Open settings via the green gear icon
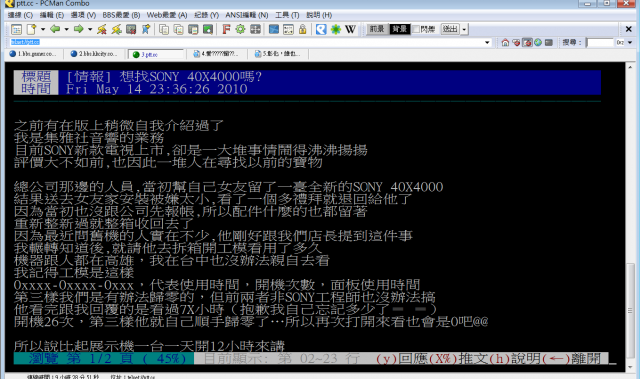This screenshot has width=640, height=379. 240,29
